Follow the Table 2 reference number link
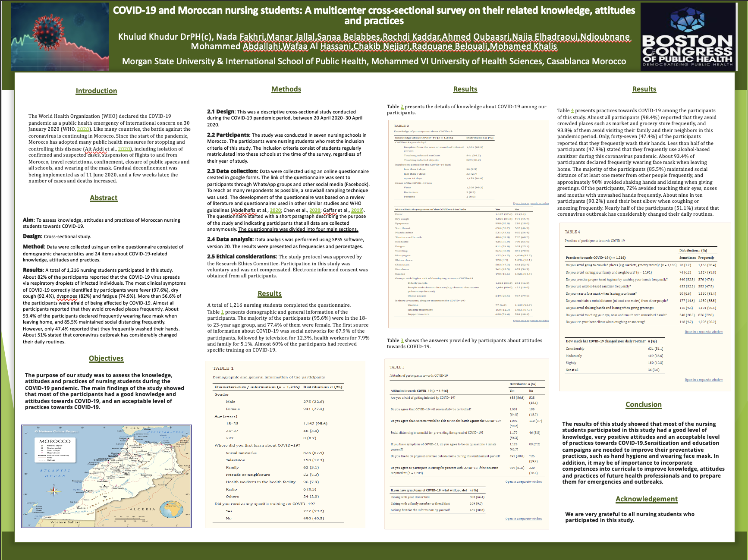The image size is (748, 560). coord(402,107)
